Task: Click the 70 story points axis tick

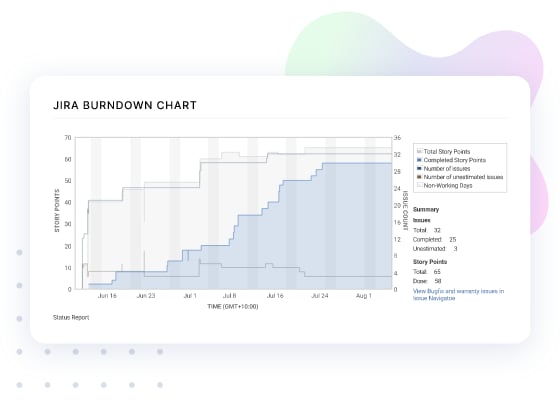Action: tap(68, 138)
